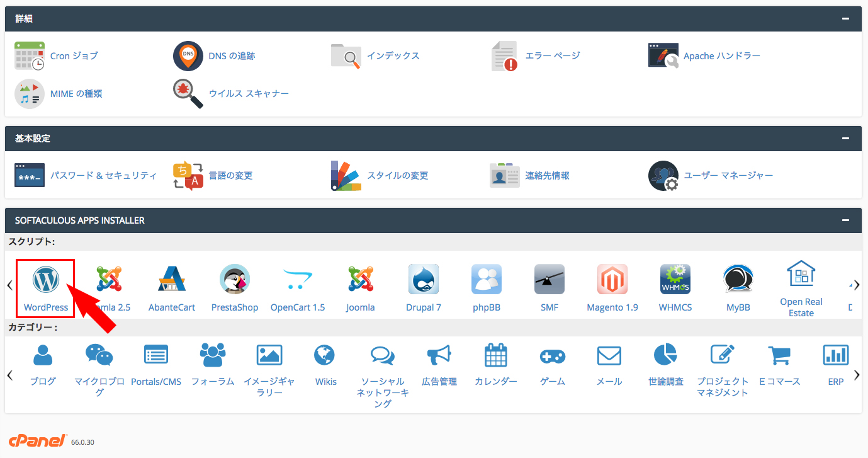Select the Magento 1.9 icon
The height and width of the screenshot is (458, 868).
coord(612,279)
